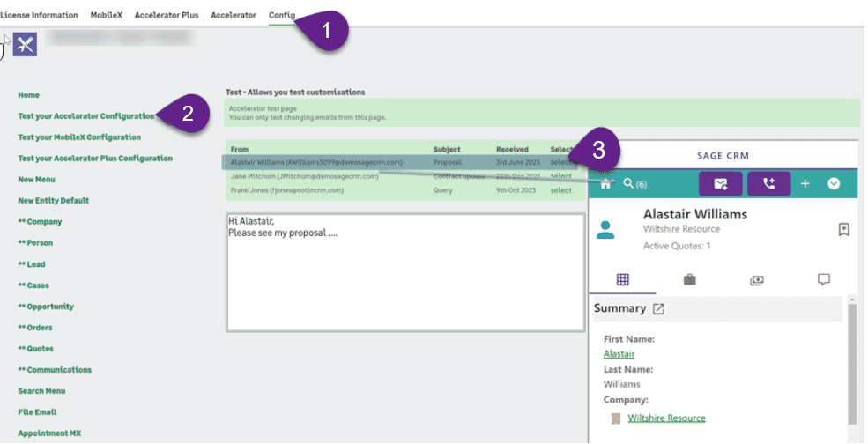The image size is (868, 444).
Task: Expand the round chevron-down menu
Action: pyautogui.click(x=834, y=184)
